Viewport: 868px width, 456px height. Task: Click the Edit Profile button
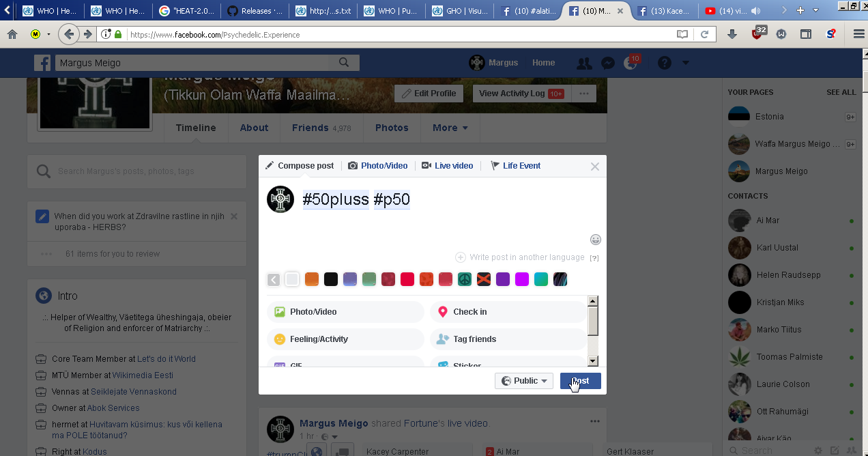tap(429, 94)
